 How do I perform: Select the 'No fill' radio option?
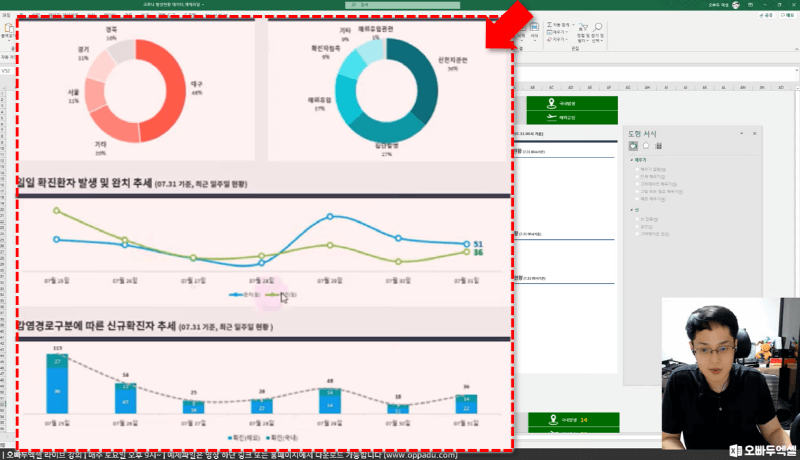pyautogui.click(x=636, y=169)
